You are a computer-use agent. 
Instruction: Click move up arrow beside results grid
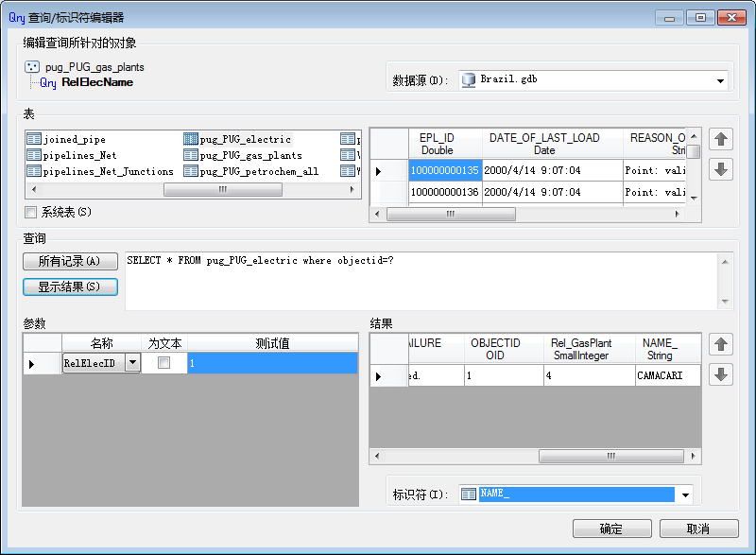tap(721, 345)
